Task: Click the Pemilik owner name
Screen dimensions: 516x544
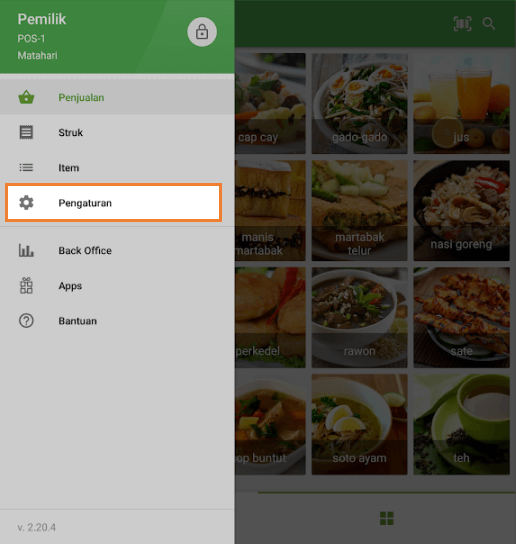Action: (x=42, y=19)
